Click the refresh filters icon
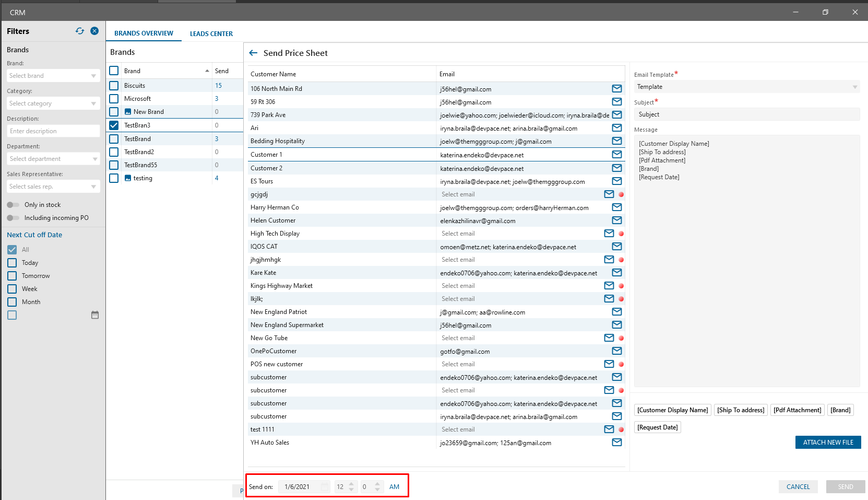The height and width of the screenshot is (500, 868). click(80, 31)
